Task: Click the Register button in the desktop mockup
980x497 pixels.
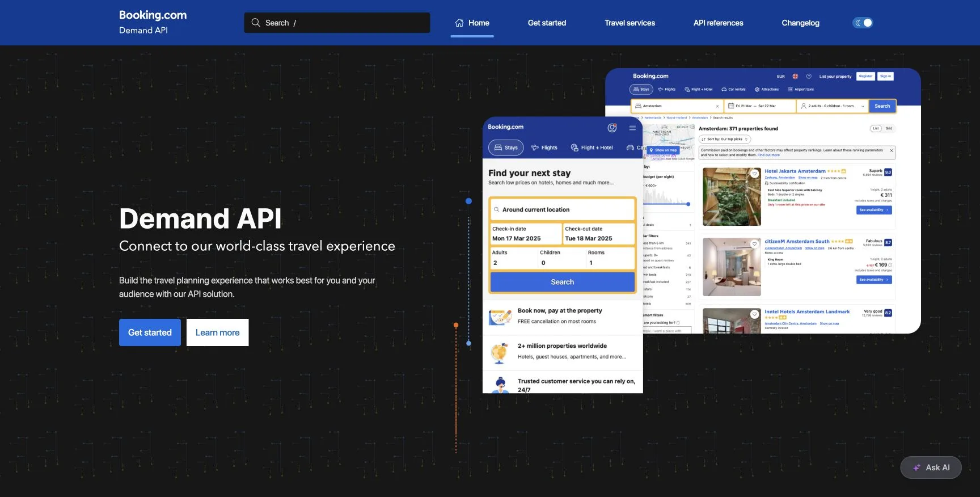Action: 865,76
